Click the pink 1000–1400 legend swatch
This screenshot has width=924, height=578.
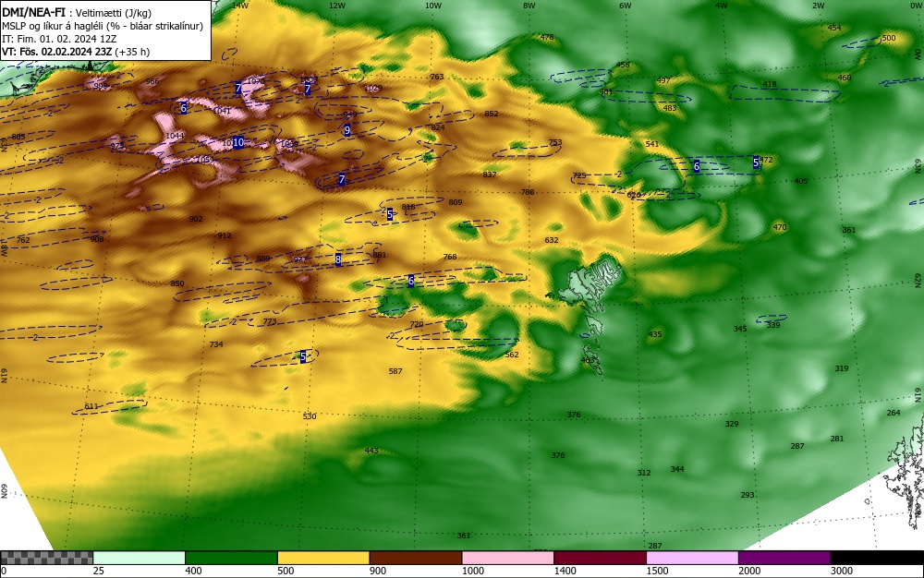pyautogui.click(x=508, y=558)
